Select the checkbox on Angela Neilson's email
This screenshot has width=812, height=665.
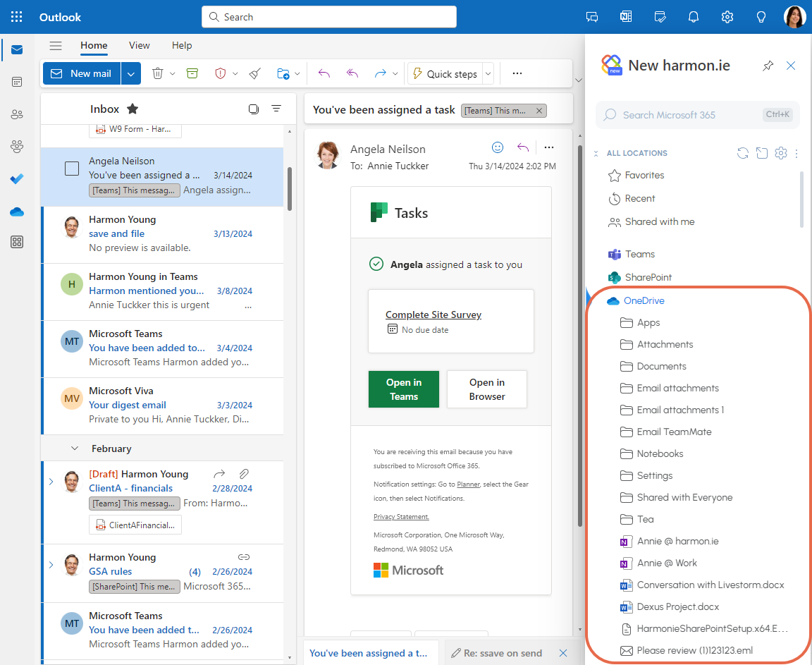[x=71, y=169]
